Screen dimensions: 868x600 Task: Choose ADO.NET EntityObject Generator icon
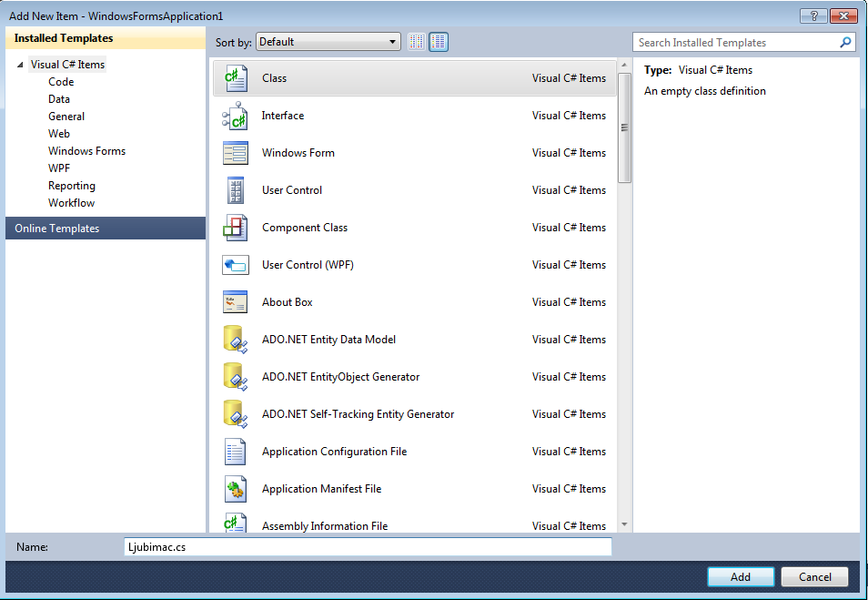point(236,377)
